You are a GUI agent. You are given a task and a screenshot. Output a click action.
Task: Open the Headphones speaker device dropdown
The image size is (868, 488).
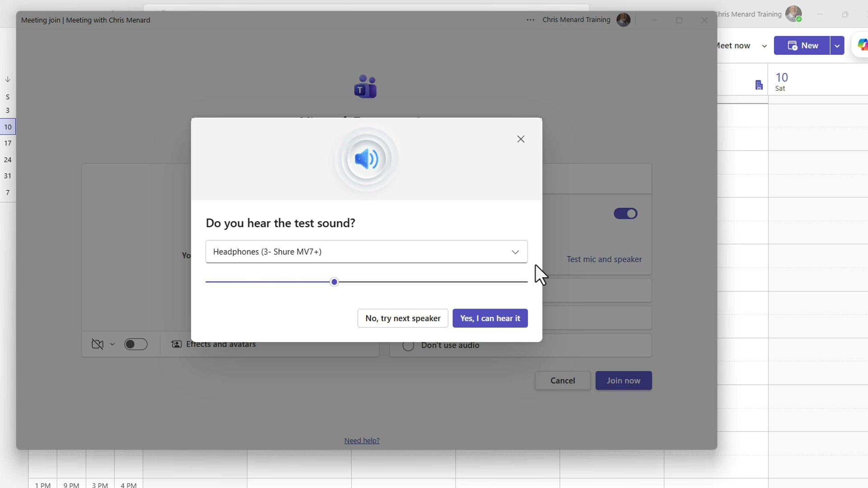pyautogui.click(x=366, y=252)
